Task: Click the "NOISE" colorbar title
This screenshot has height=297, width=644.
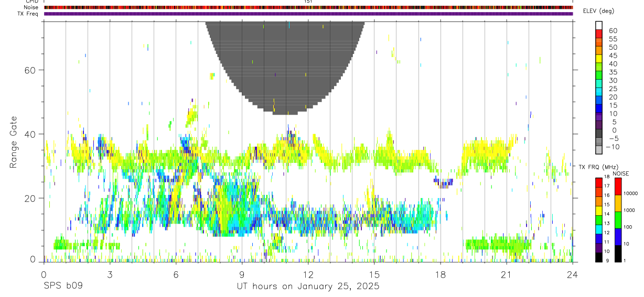Action: [x=620, y=173]
